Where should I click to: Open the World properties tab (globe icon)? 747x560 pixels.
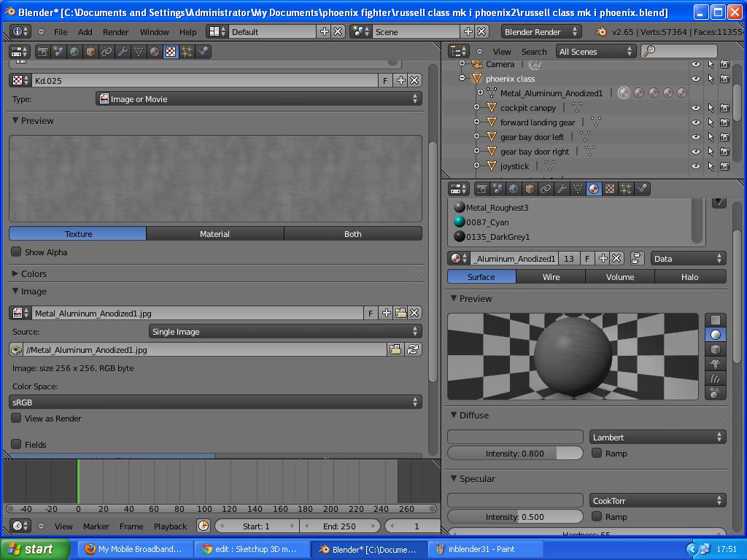tap(514, 189)
